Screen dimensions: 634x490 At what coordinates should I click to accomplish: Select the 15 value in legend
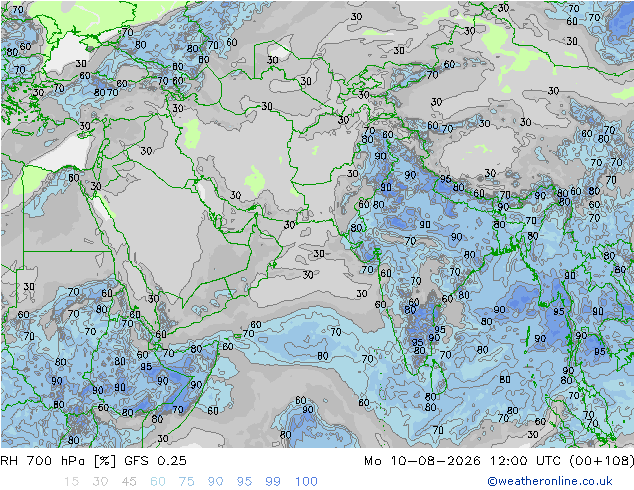(71, 482)
